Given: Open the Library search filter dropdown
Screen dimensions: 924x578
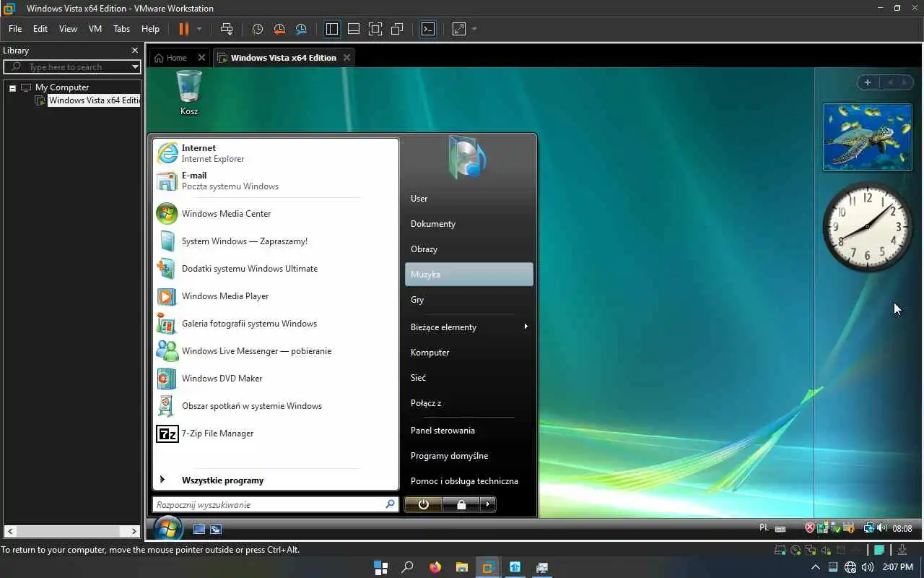Looking at the screenshot, I should point(135,66).
